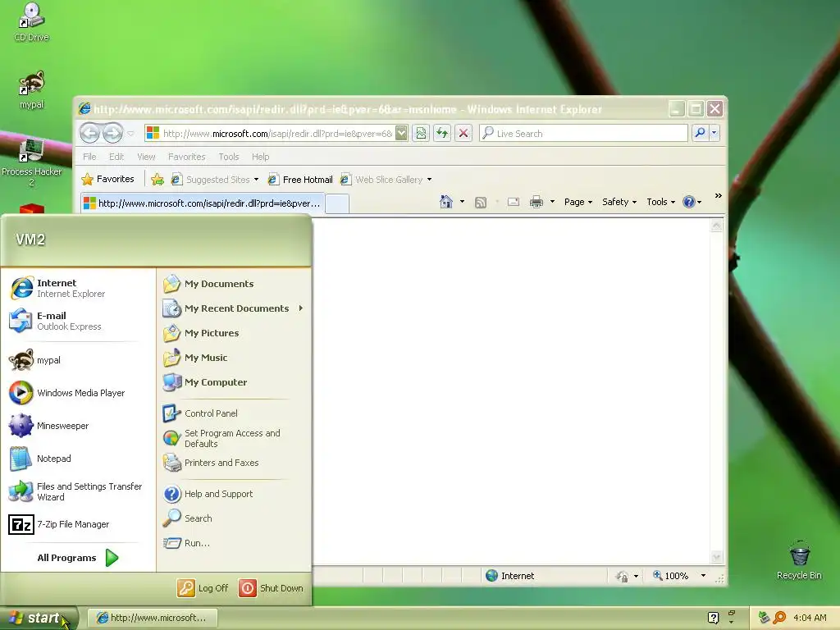This screenshot has width=840, height=630.
Task: Click the IE Forward navigation button
Action: pos(112,133)
